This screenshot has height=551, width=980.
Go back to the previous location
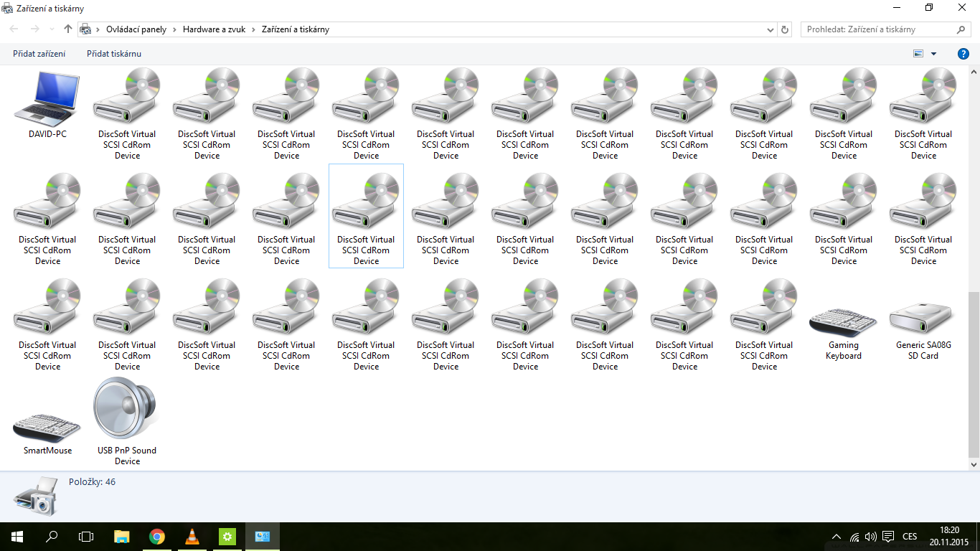pyautogui.click(x=14, y=29)
